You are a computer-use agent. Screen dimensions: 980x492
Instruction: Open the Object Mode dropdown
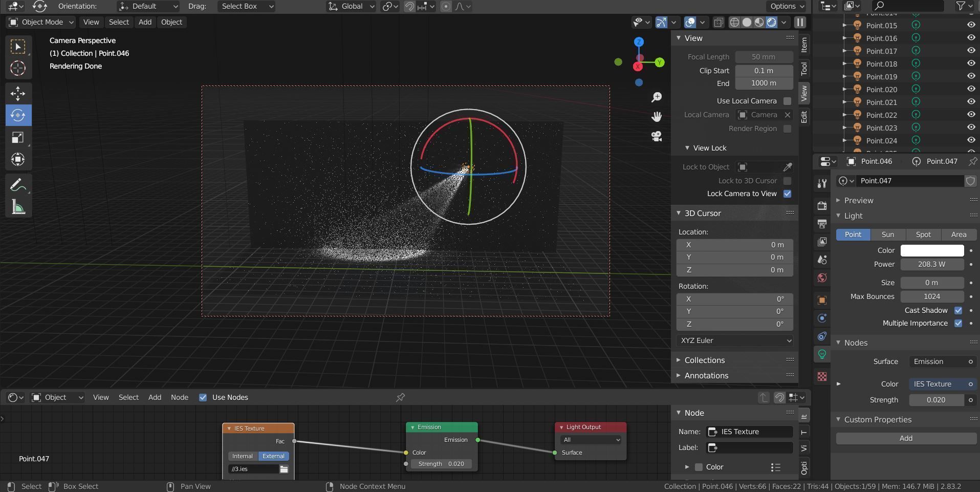click(41, 22)
